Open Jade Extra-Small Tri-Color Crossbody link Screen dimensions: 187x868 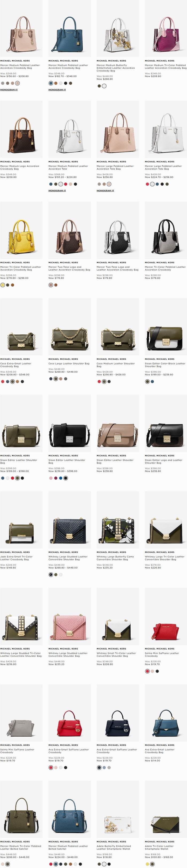point(17,558)
